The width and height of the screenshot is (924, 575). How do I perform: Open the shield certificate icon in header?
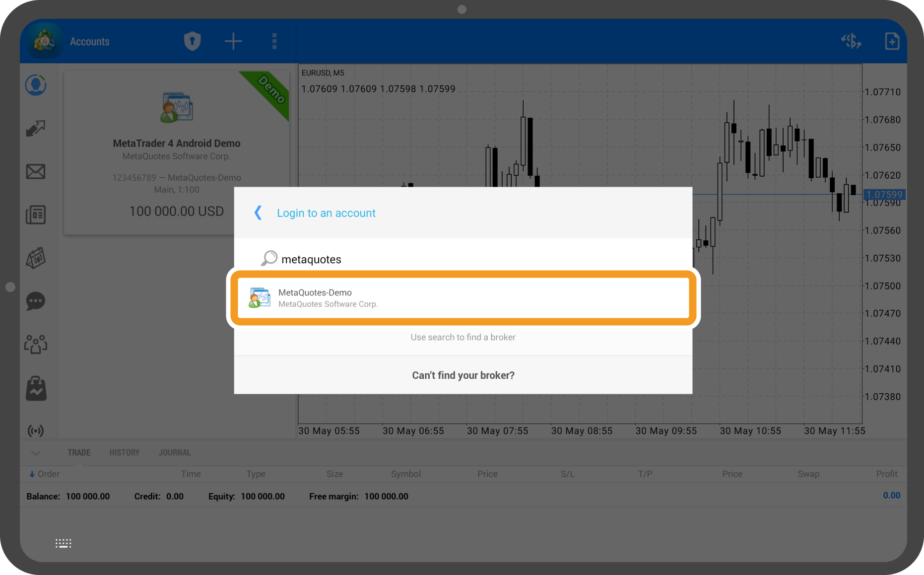pyautogui.click(x=192, y=41)
